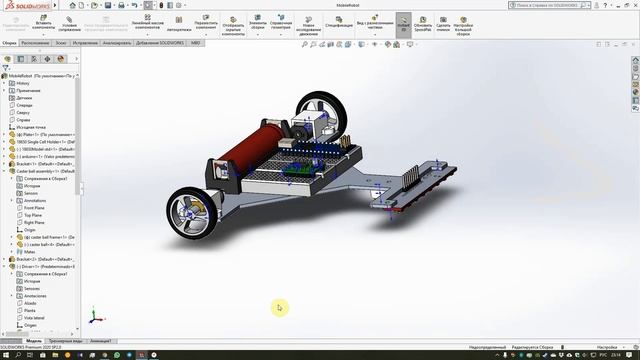Switch to Добавления SOLIDWORKS tab
Screen dimensions: 640x360
[x=160, y=43]
